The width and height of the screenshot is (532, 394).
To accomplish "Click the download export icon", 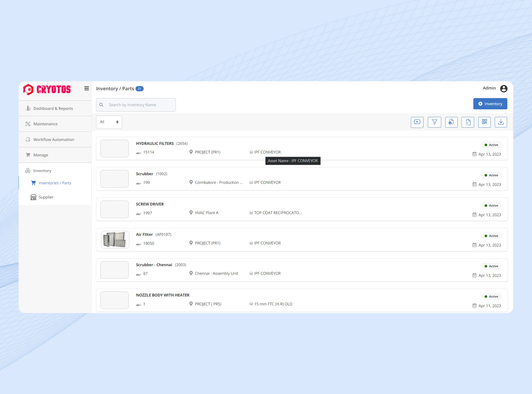I will pyautogui.click(x=501, y=122).
